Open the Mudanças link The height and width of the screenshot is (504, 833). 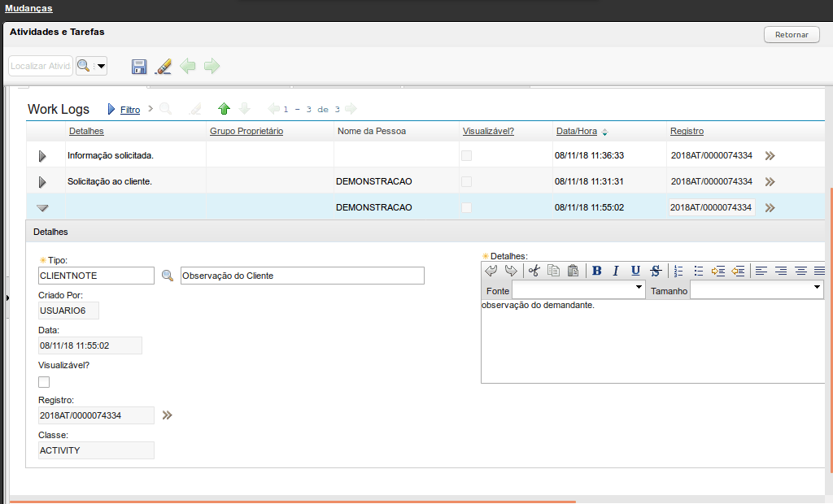point(28,8)
